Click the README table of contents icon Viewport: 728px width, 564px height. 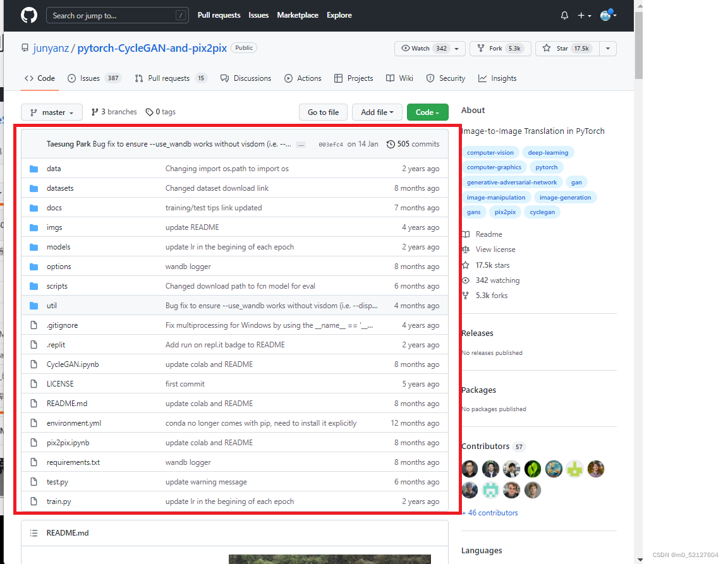coord(34,533)
